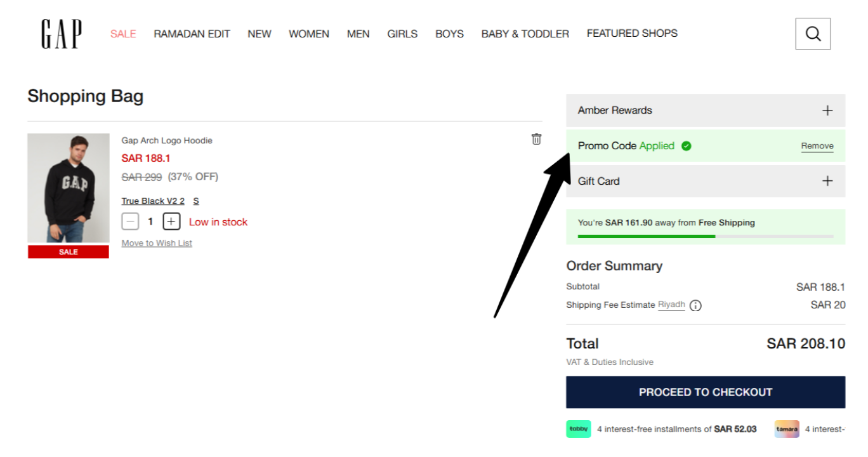The image size is (868, 457).
Task: Open the SALE menu
Action: [123, 34]
